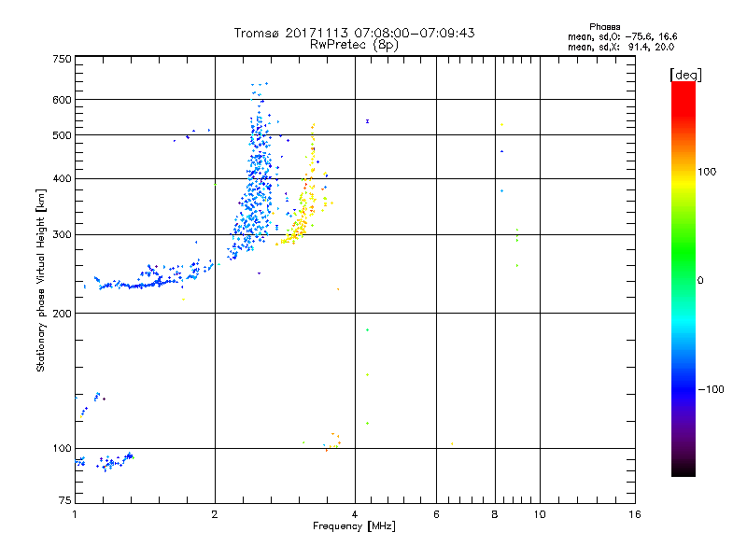
Task: Click the x-axis '6' tick label
Action: pos(436,514)
